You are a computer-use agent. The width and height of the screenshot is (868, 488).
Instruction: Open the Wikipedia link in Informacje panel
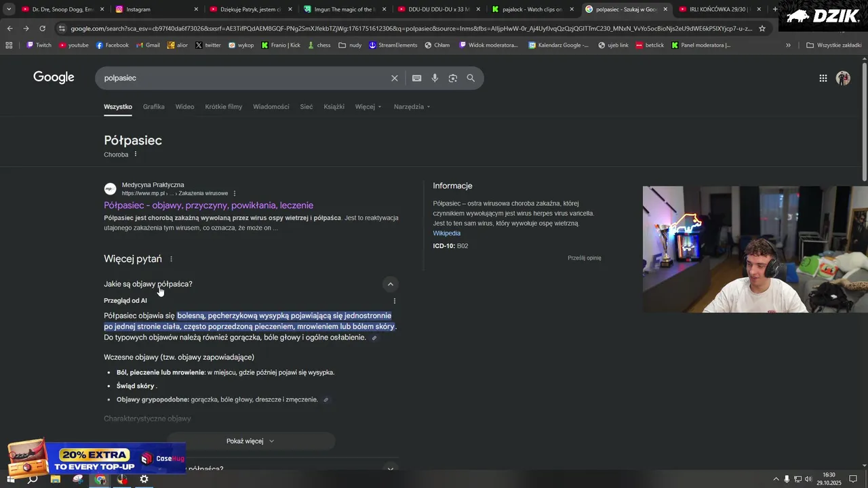[x=447, y=233]
